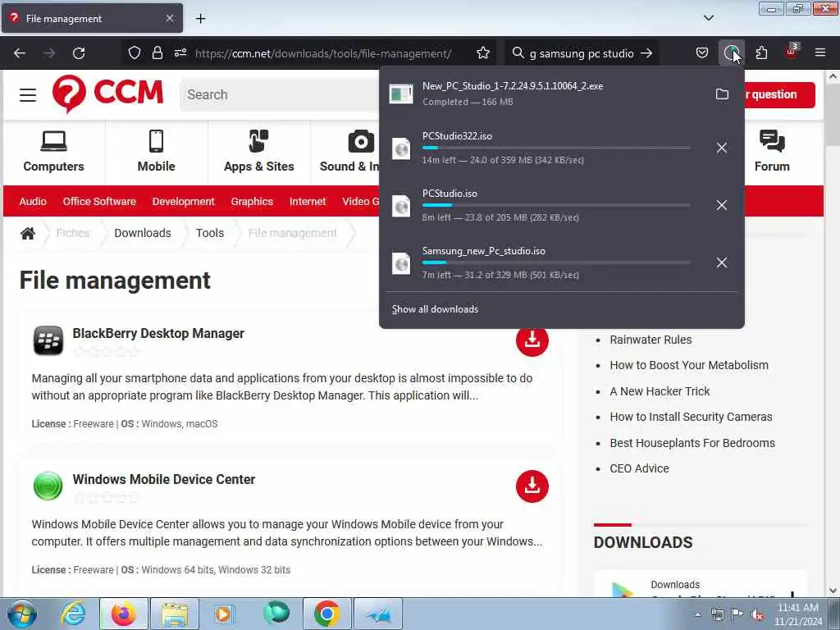This screenshot has width=840, height=630.
Task: Open the BlackBerry Desktop Manager title link
Action: point(158,333)
